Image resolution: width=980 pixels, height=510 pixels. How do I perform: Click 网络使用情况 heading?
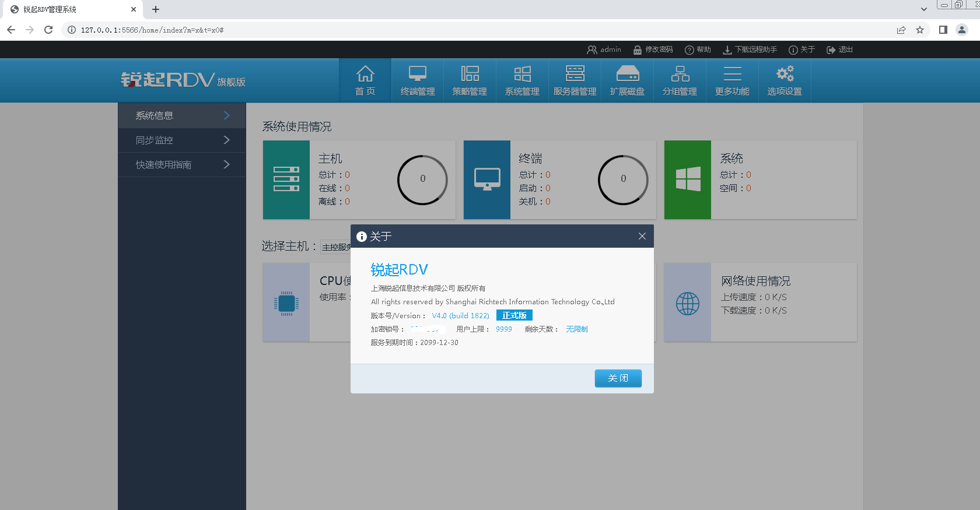(756, 281)
